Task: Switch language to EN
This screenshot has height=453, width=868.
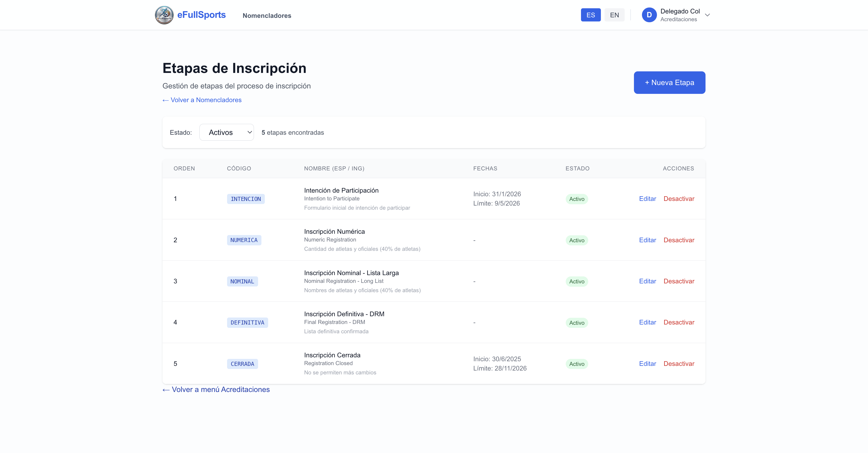Action: 614,15
